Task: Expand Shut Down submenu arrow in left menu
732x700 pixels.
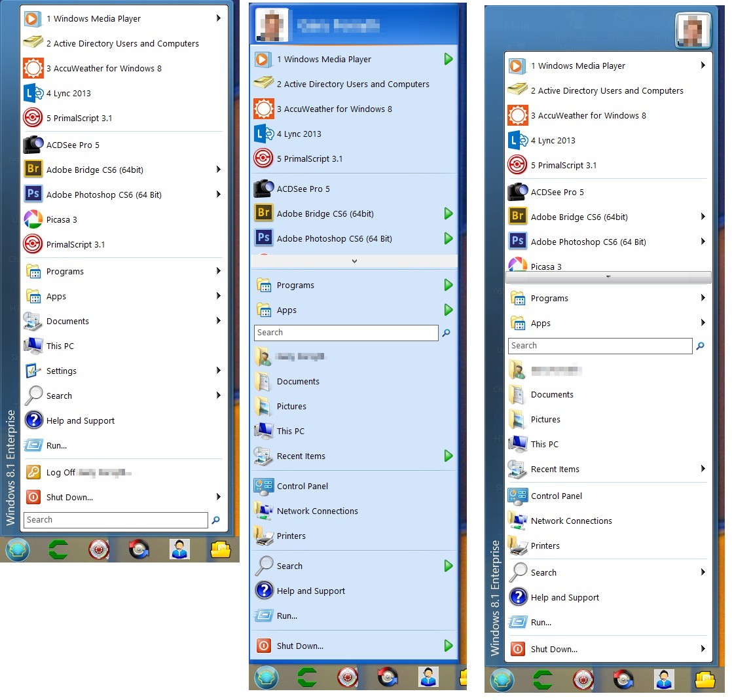Action: (x=218, y=498)
